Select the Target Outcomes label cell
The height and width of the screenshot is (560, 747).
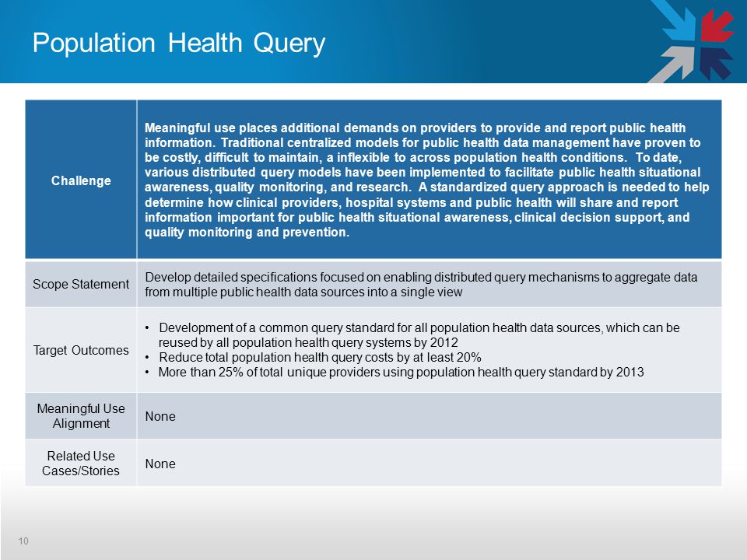pos(81,350)
